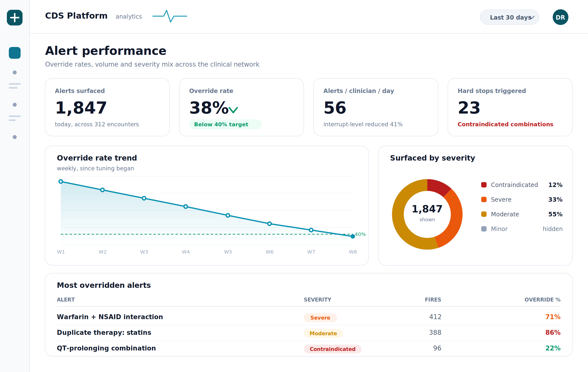
Task: Click the W1 data point on trend chart
Action: (61, 182)
